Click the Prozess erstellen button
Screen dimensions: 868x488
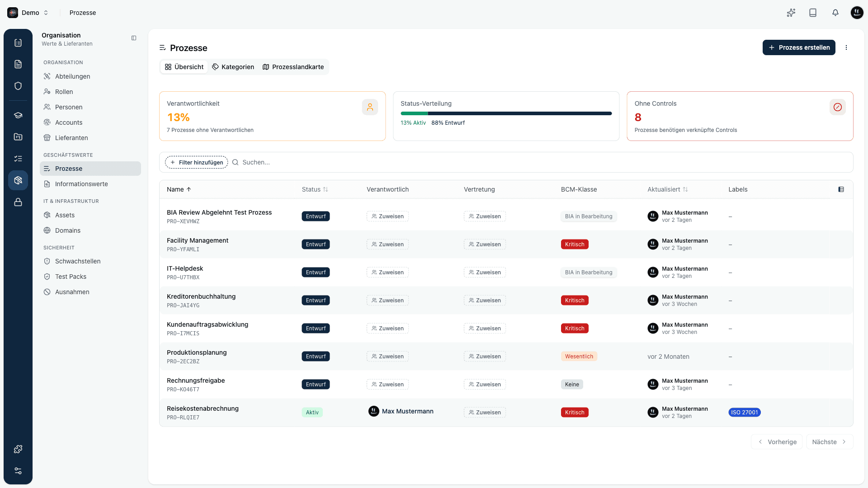click(x=799, y=47)
